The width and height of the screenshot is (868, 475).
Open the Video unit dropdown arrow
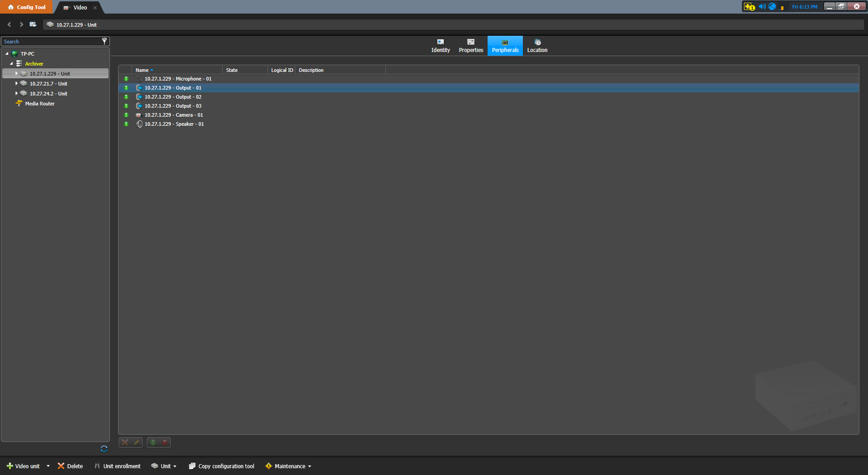point(48,466)
